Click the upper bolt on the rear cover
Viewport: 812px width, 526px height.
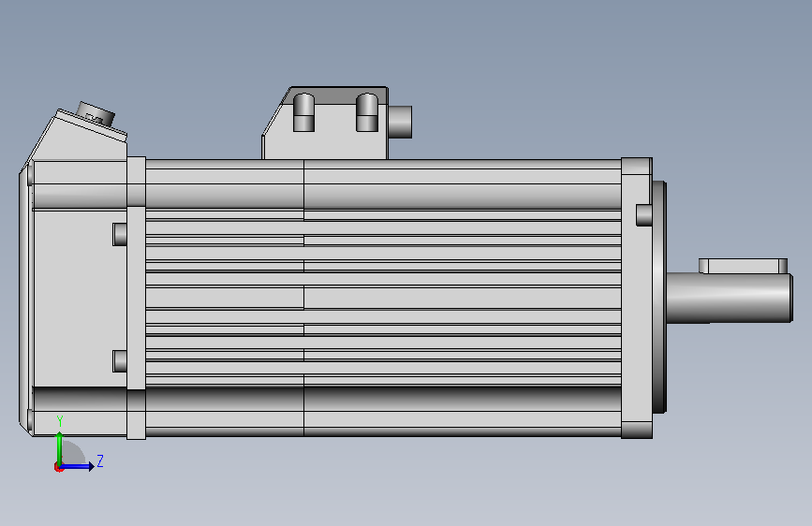pos(120,234)
